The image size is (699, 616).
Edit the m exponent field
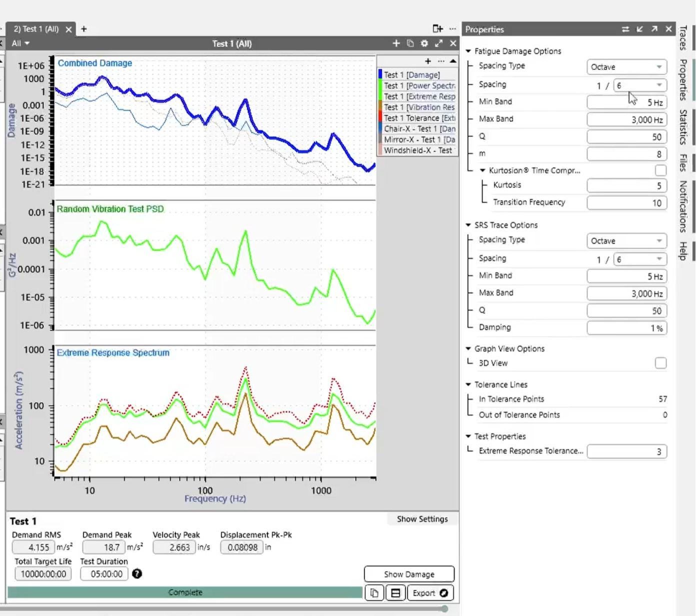click(x=626, y=154)
